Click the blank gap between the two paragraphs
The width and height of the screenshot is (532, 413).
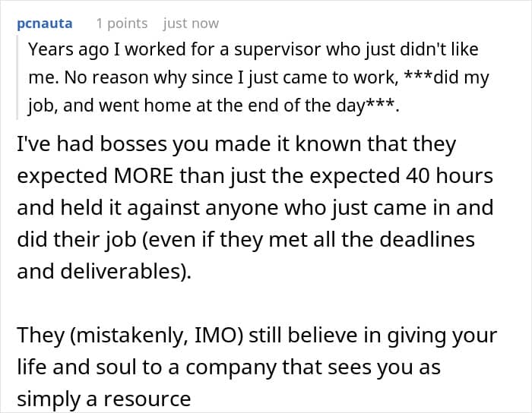258,303
